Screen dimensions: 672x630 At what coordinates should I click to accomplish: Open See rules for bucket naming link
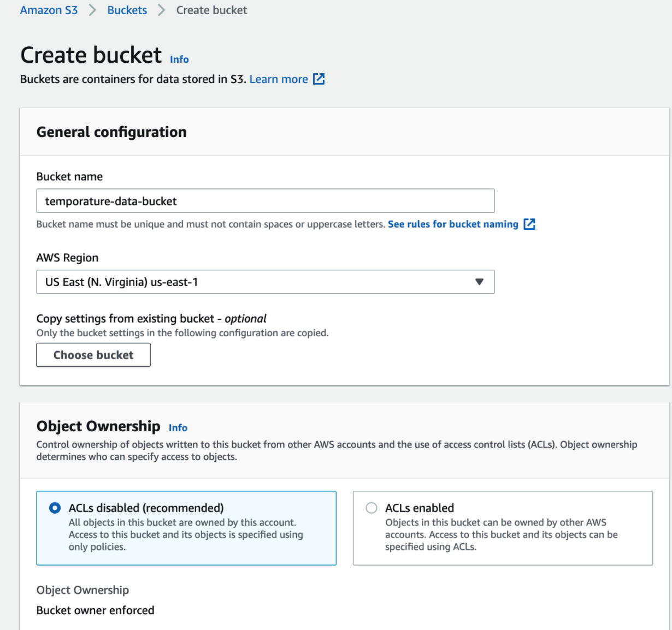pos(453,224)
